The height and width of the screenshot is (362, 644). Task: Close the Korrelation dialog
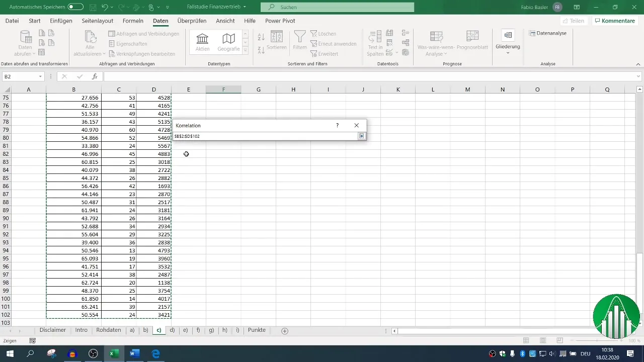(356, 125)
